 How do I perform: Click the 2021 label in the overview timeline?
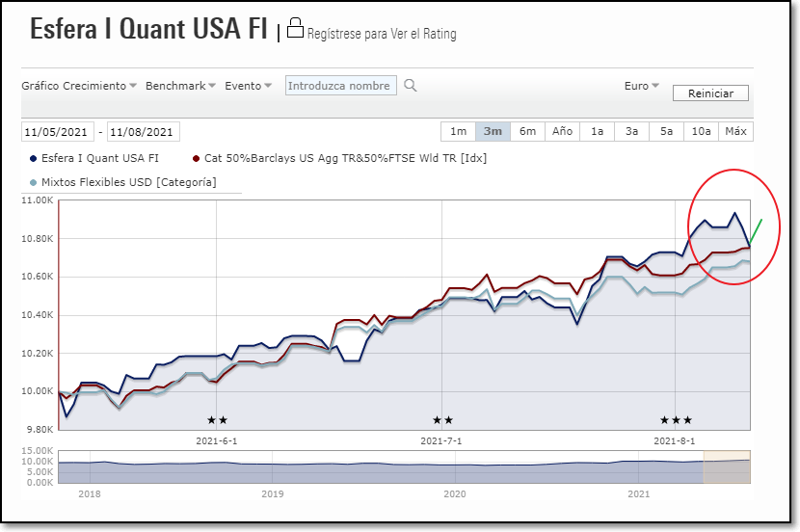[x=638, y=493]
